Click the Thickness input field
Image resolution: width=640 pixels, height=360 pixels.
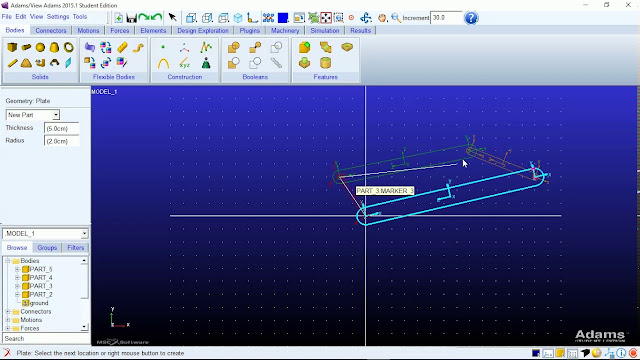[61, 128]
